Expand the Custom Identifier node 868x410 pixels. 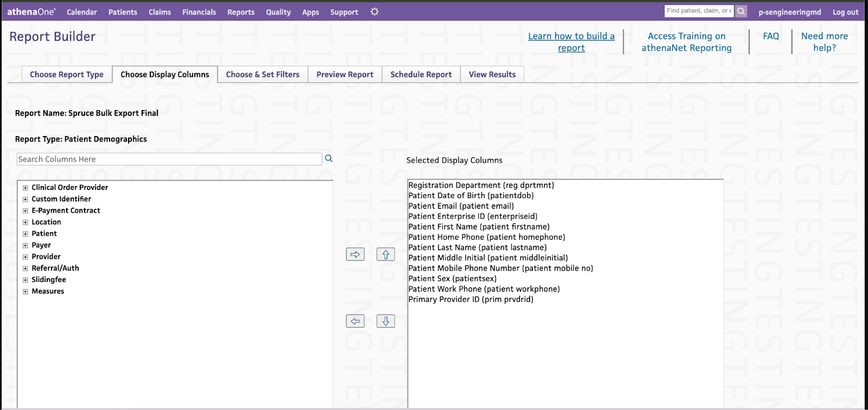click(25, 200)
